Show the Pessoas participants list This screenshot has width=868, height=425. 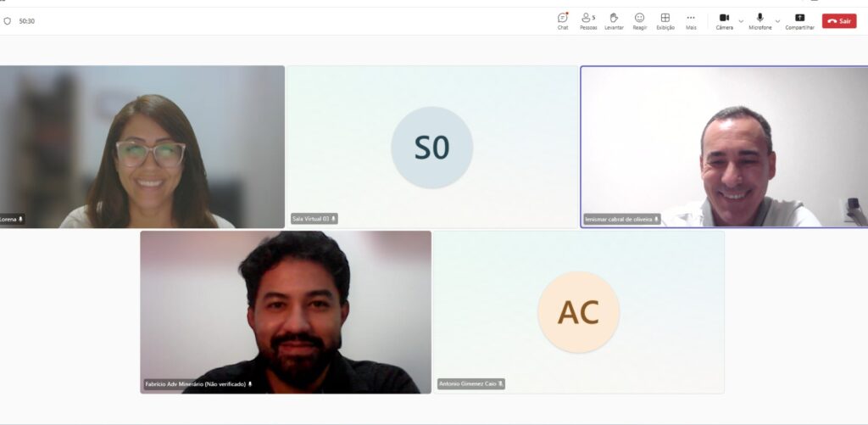click(x=588, y=21)
